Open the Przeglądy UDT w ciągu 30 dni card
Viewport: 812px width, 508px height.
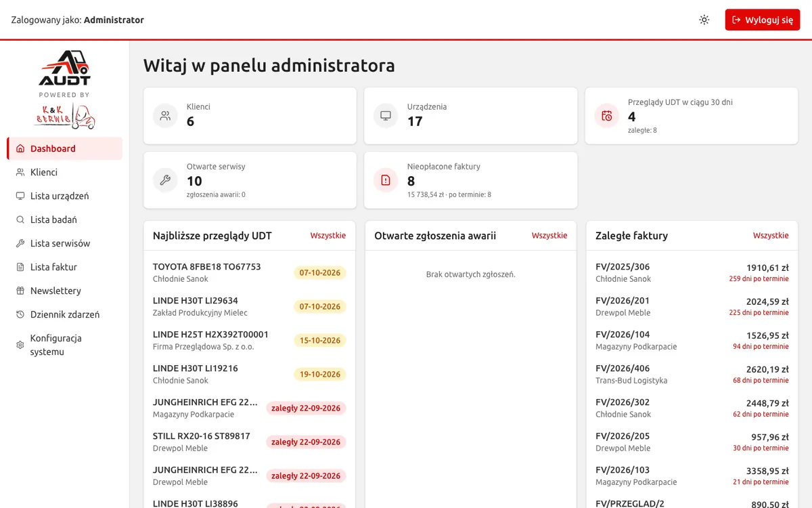[692, 116]
